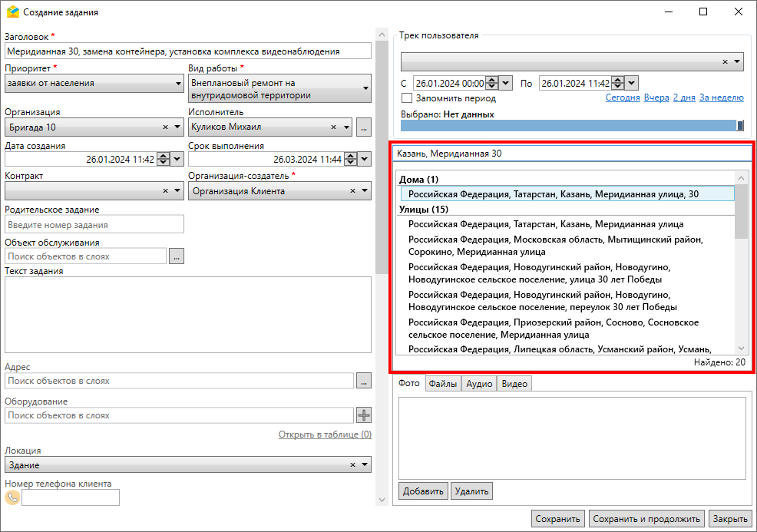757x532 pixels.
Task: Click the За неделю link
Action: click(x=721, y=98)
